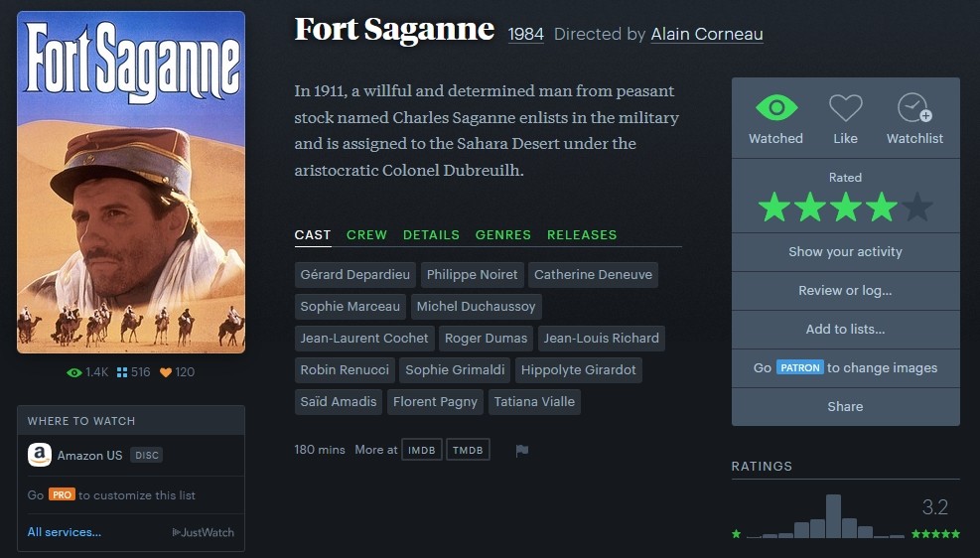The height and width of the screenshot is (558, 980).
Task: Click the fifth gray rating star
Action: [916, 208]
